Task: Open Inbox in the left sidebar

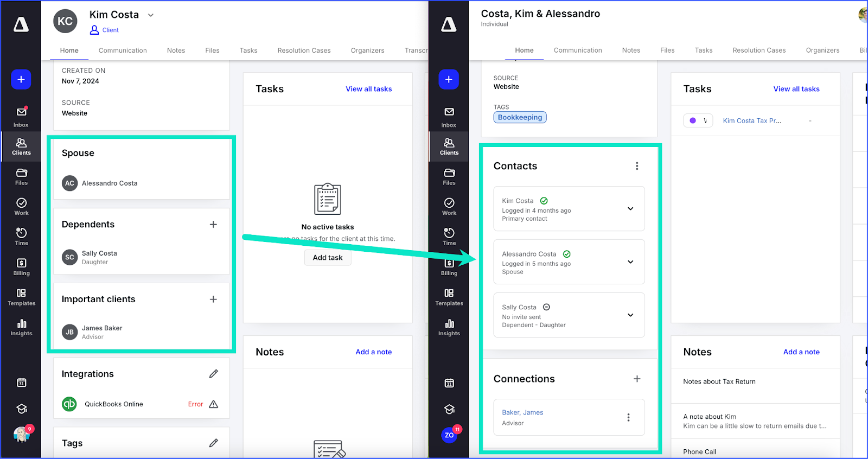Action: (21, 117)
